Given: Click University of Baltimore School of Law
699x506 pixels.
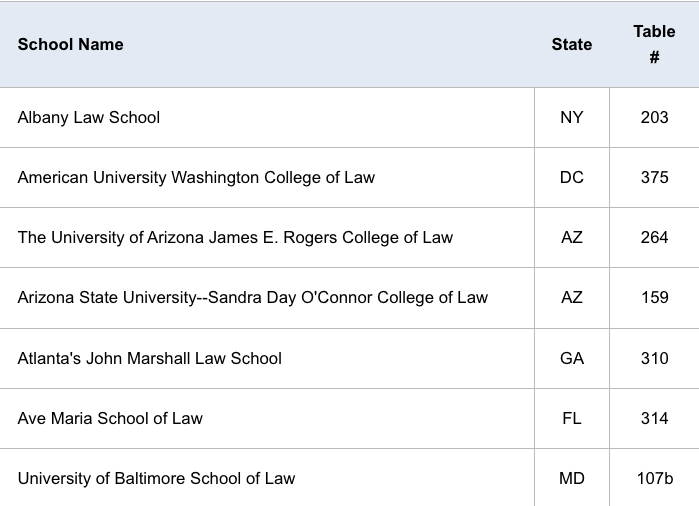Looking at the screenshot, I should 156,479.
